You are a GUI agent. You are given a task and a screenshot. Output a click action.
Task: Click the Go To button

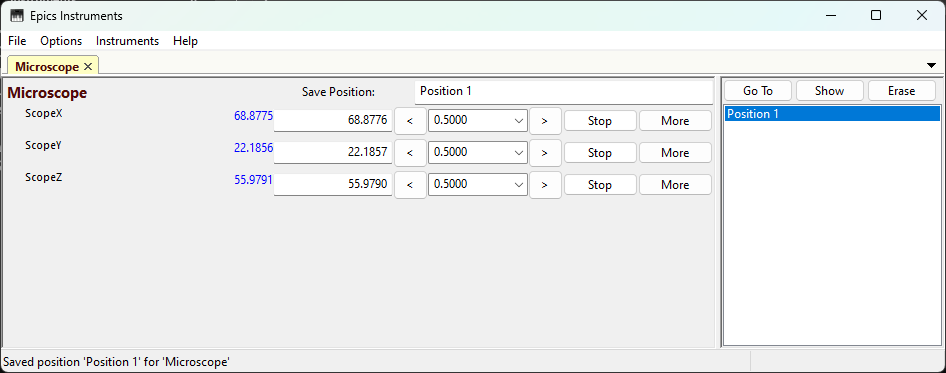[758, 91]
